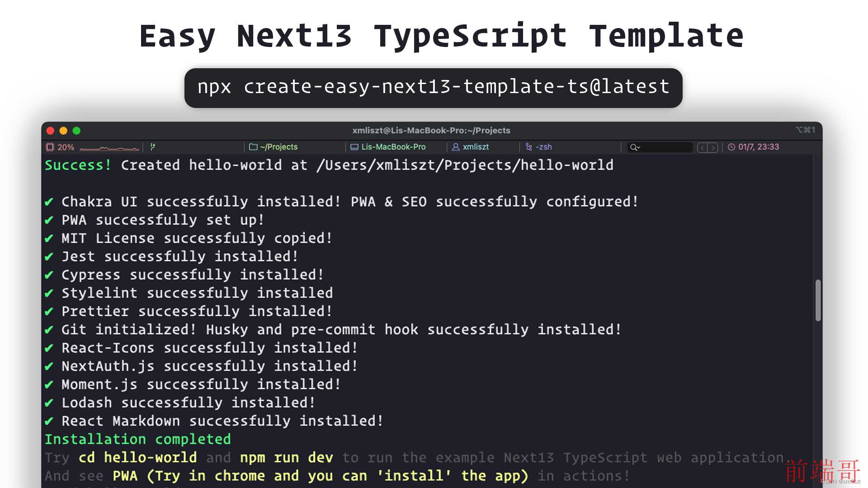This screenshot has height=488, width=868.
Task: Click the folder icon beside ~/Projects
Action: tap(253, 147)
